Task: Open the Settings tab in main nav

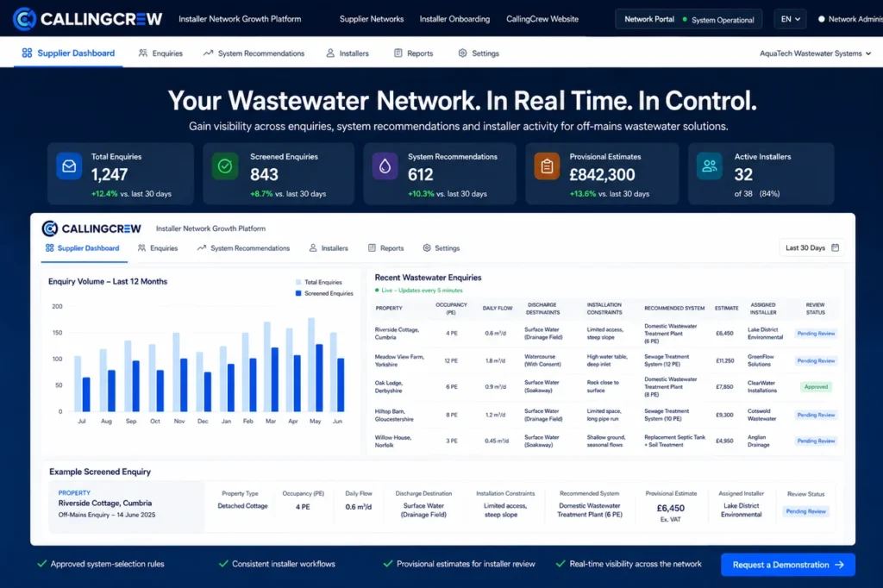Action: click(479, 53)
